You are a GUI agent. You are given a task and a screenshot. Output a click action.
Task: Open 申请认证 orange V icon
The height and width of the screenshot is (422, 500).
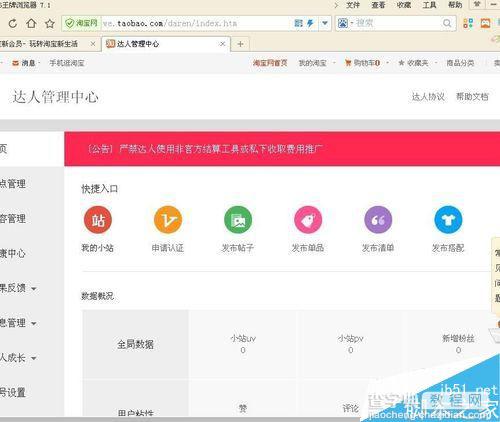pyautogui.click(x=168, y=220)
